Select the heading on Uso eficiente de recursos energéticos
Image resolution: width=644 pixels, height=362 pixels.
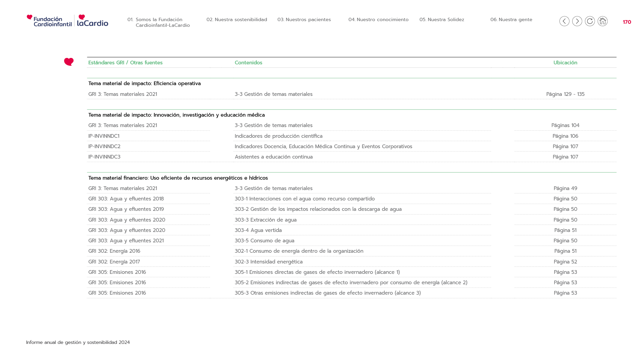click(178, 178)
